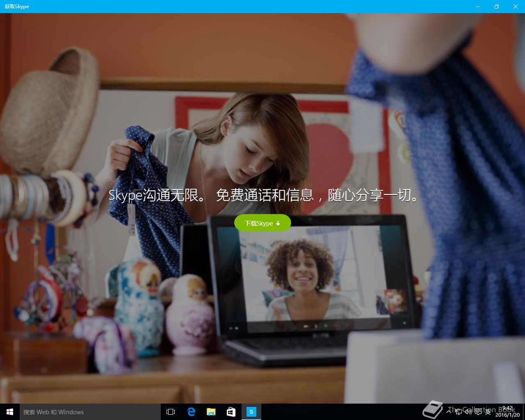Open the network status tray icon
This screenshot has height=420, width=525.
(459, 412)
